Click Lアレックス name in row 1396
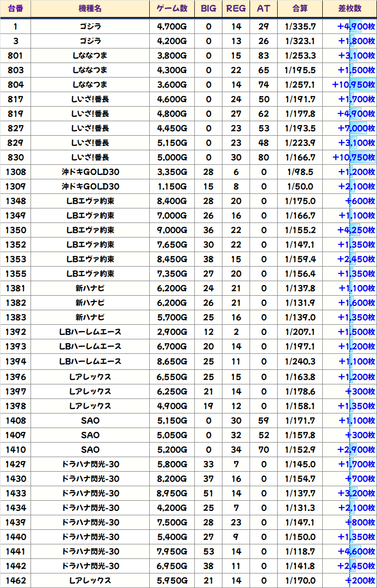This screenshot has width=377, height=588. point(90,377)
